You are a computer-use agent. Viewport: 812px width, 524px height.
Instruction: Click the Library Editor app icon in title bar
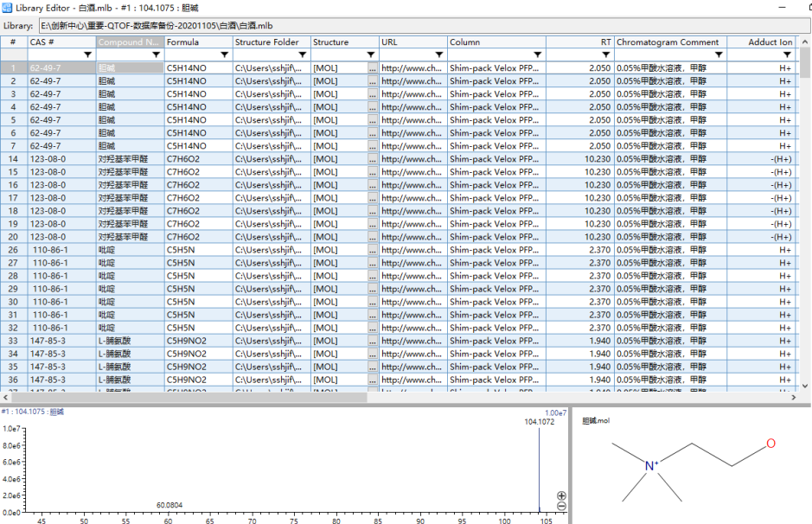point(8,7)
